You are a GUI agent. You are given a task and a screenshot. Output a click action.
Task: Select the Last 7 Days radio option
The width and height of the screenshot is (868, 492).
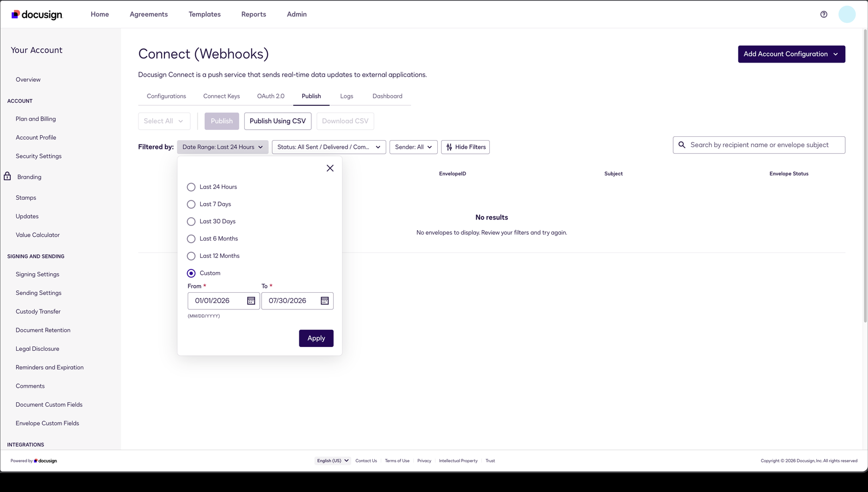[191, 204]
